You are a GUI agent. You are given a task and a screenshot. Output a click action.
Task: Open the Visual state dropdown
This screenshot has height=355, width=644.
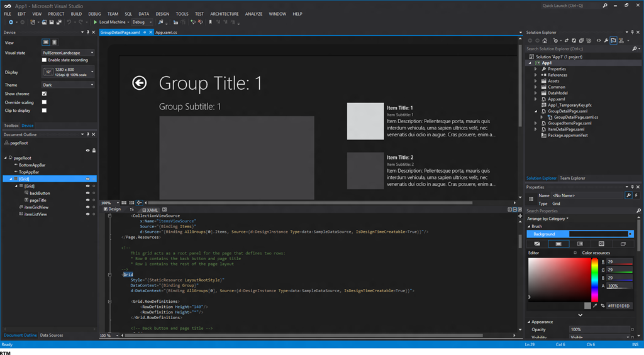[x=68, y=53]
